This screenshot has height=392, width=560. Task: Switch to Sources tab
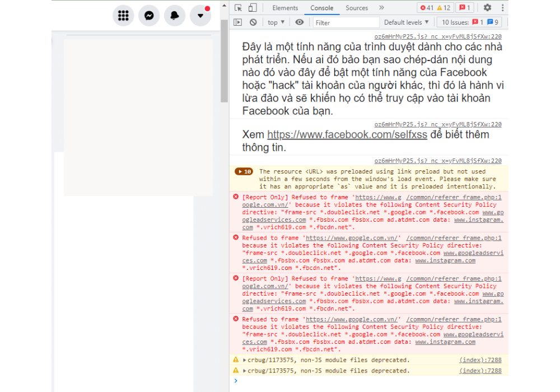tap(356, 8)
